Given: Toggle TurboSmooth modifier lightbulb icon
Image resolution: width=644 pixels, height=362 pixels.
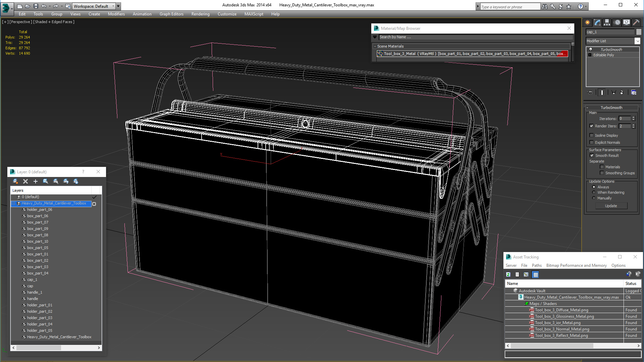Looking at the screenshot, I should pyautogui.click(x=591, y=49).
